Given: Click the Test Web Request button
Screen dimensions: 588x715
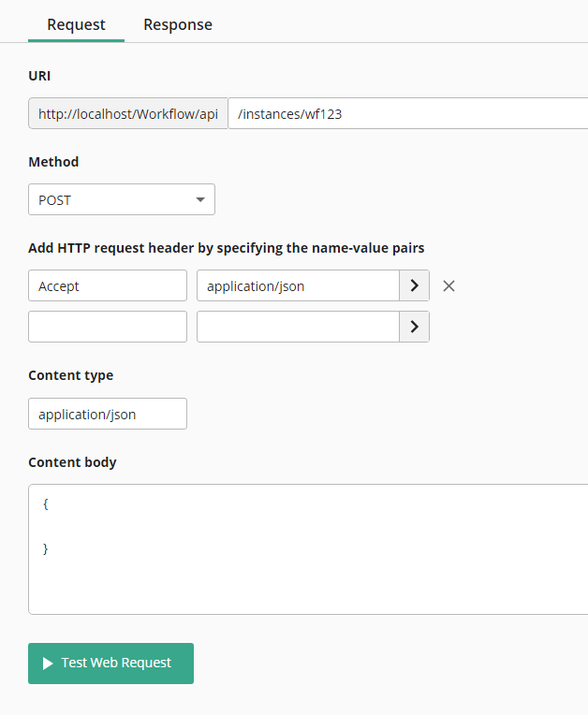Looking at the screenshot, I should pos(110,664).
